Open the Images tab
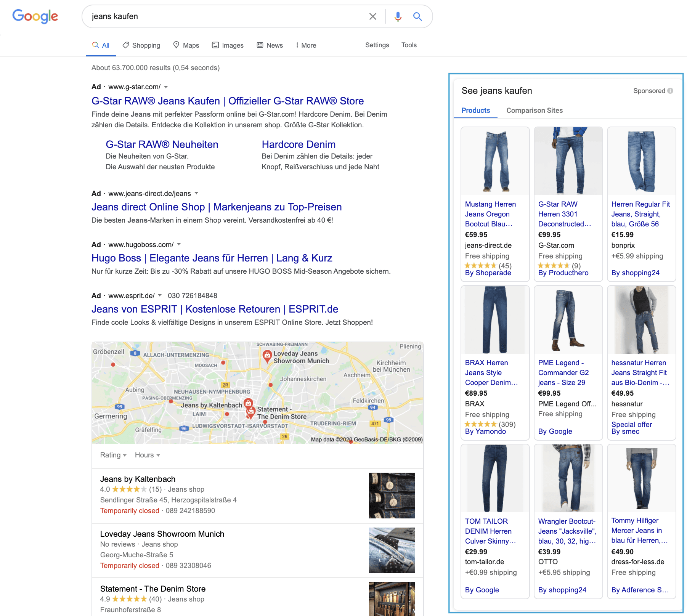Viewport: 687px width, 616px height. [228, 45]
